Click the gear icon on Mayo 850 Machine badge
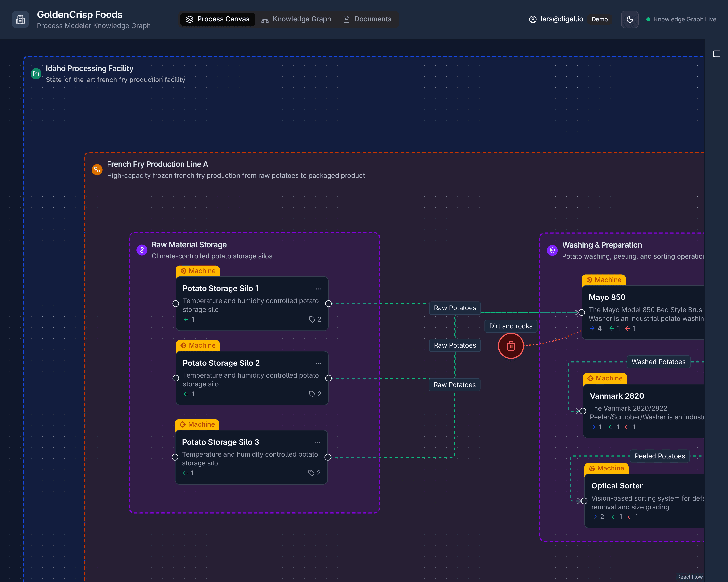728x582 pixels. tap(589, 280)
